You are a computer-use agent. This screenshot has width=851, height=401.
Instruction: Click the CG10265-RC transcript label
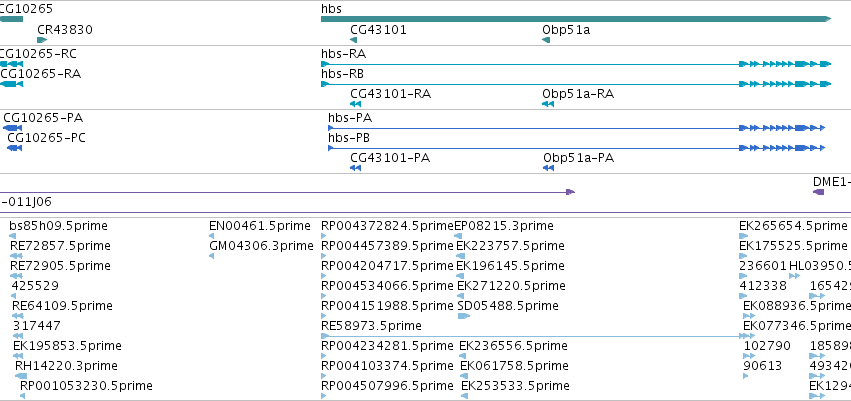coord(38,54)
